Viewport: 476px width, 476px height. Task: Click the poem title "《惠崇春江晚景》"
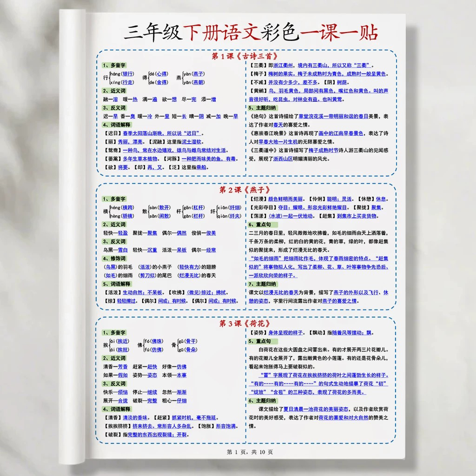click(268, 133)
